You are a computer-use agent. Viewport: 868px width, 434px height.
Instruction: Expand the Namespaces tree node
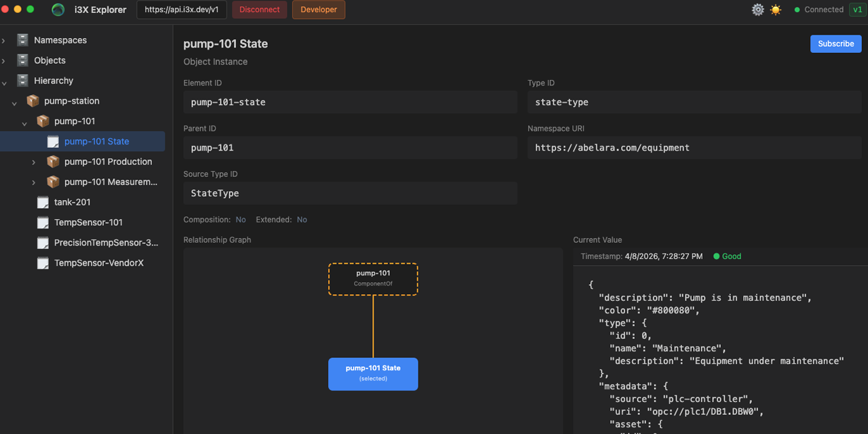tap(4, 41)
